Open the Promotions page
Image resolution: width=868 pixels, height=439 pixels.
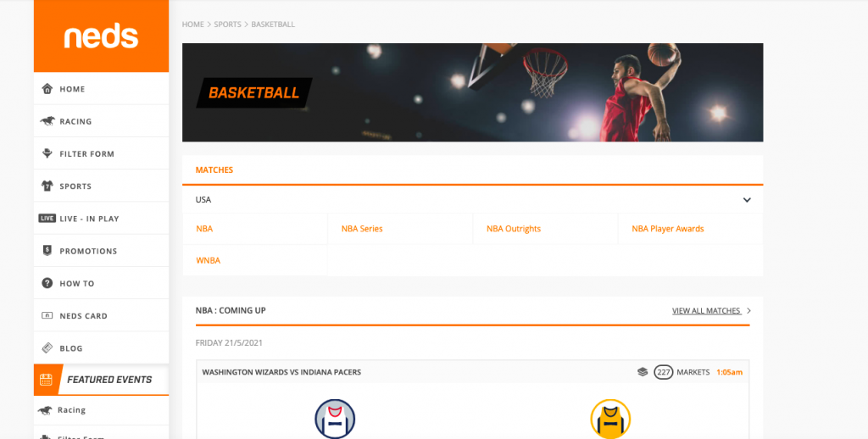pyautogui.click(x=102, y=251)
